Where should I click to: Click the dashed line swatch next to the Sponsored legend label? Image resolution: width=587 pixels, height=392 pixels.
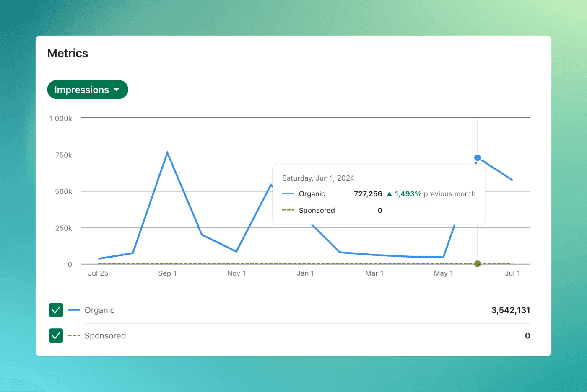pyautogui.click(x=74, y=335)
